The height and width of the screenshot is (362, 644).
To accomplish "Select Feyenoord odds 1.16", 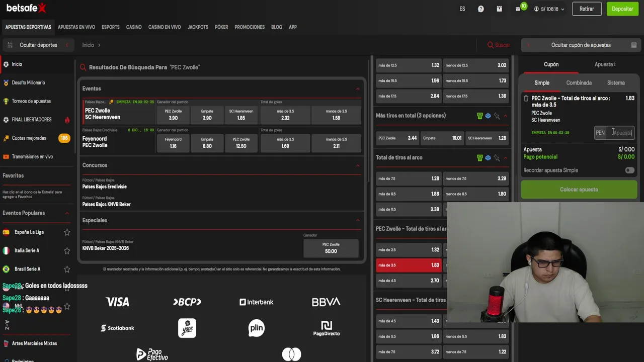I will [173, 143].
